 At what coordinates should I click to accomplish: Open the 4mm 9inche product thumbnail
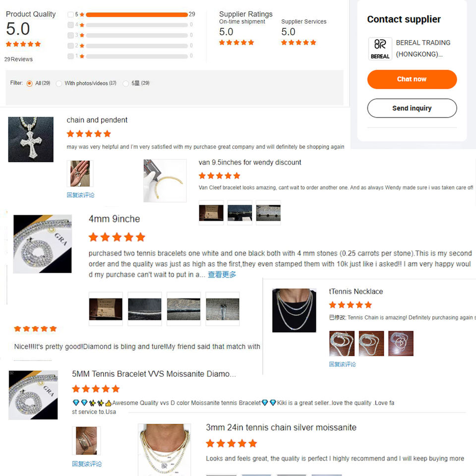point(43,244)
